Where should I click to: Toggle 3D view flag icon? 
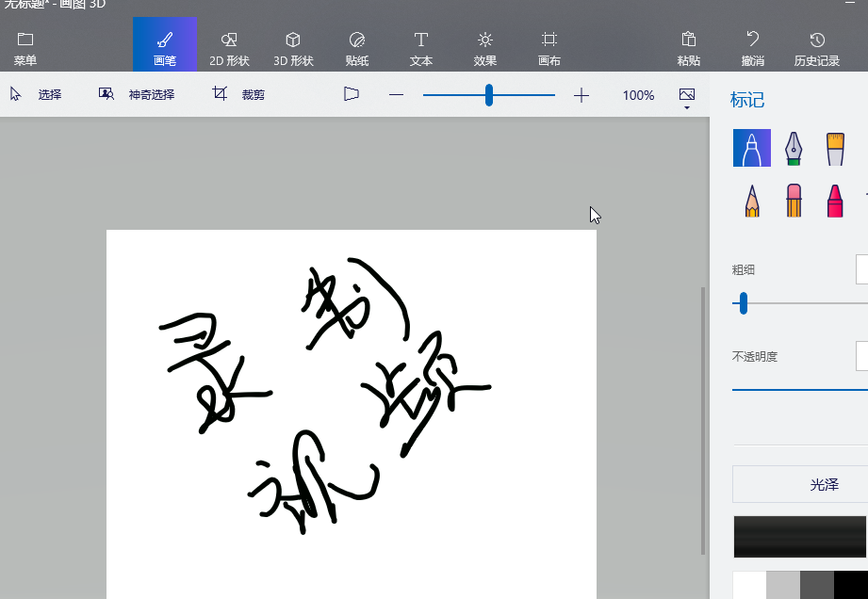(x=352, y=94)
